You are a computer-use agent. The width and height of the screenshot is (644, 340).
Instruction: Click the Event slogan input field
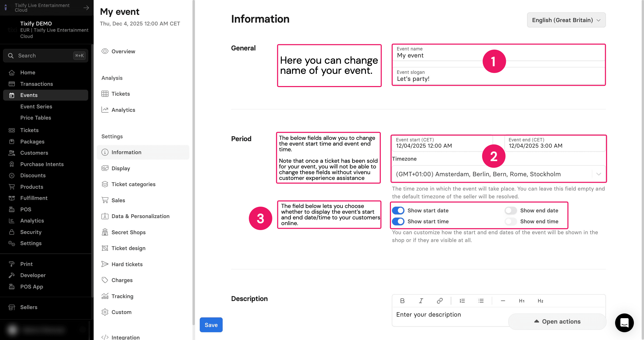click(x=499, y=76)
